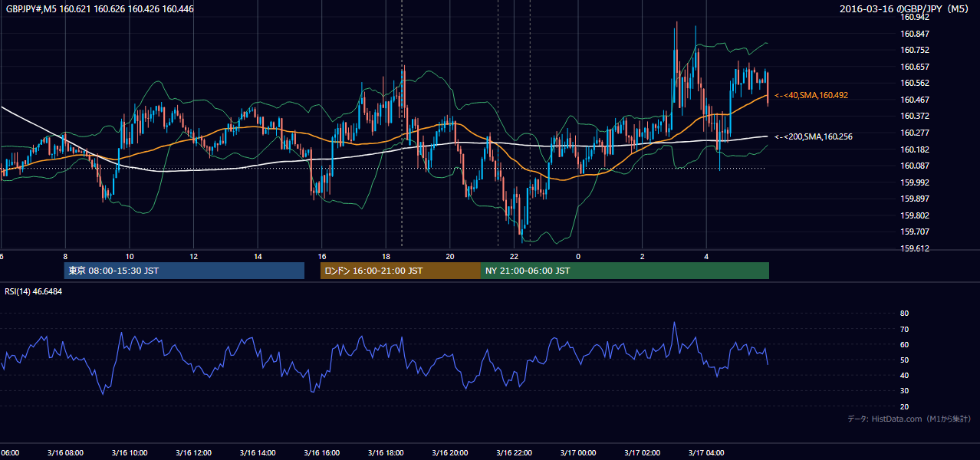
Task: Click price level 160.562 on the axis
Action: [x=915, y=83]
